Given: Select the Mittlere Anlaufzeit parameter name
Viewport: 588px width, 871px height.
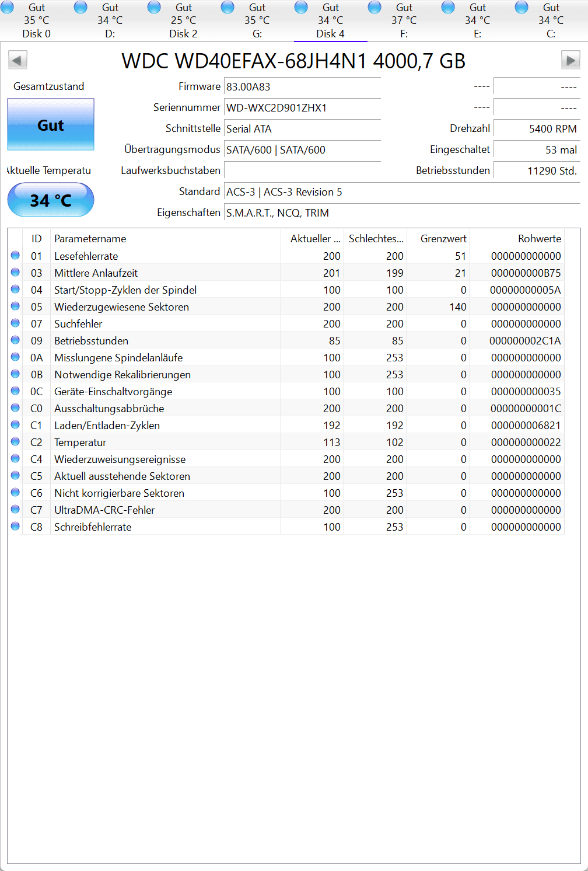Looking at the screenshot, I should point(96,273).
